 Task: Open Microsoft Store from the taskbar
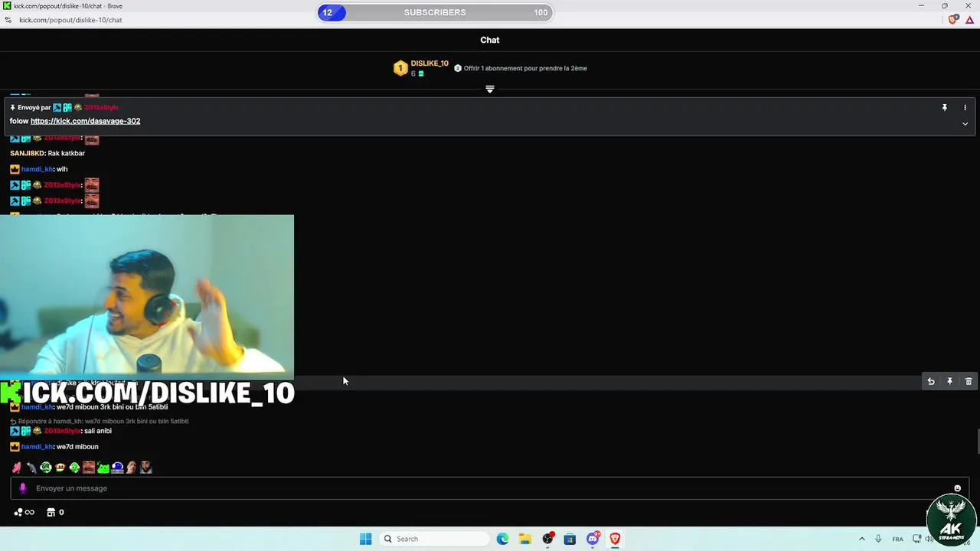(570, 539)
